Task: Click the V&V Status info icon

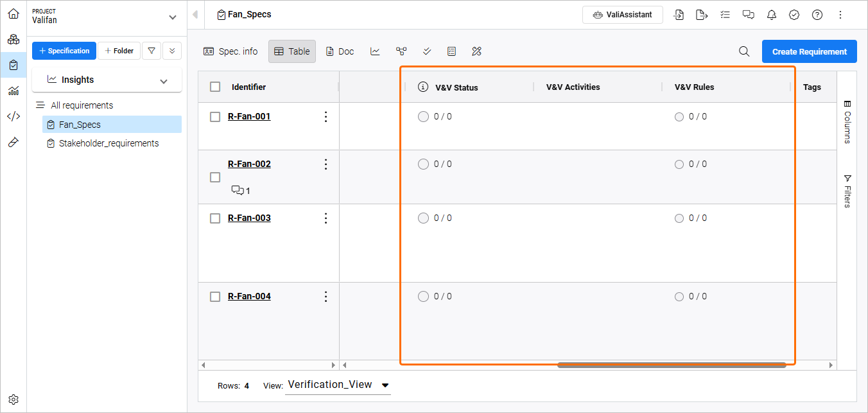Action: 423,87
